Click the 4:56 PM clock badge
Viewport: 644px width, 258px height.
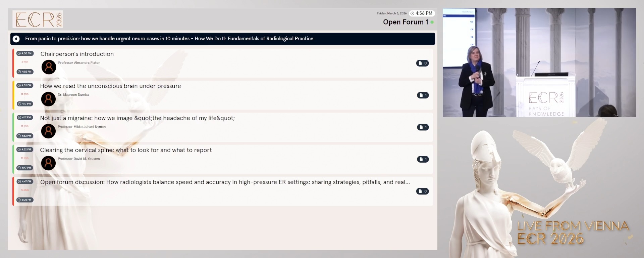(x=422, y=13)
